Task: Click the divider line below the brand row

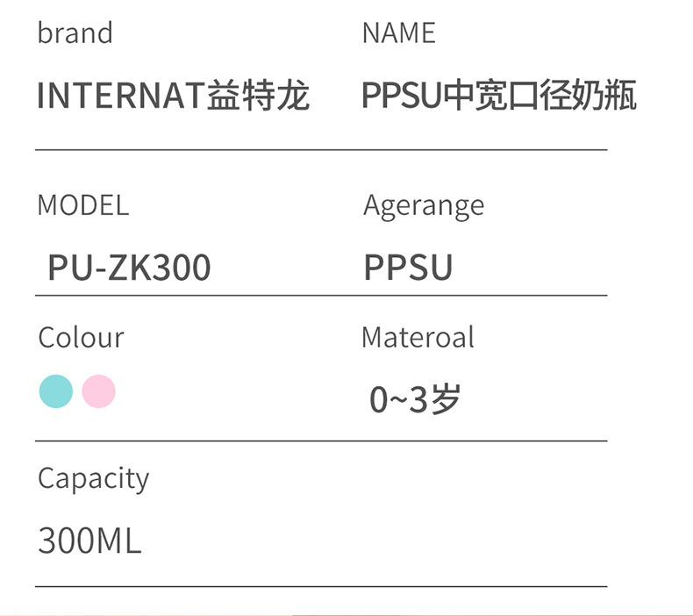Action: click(320, 150)
